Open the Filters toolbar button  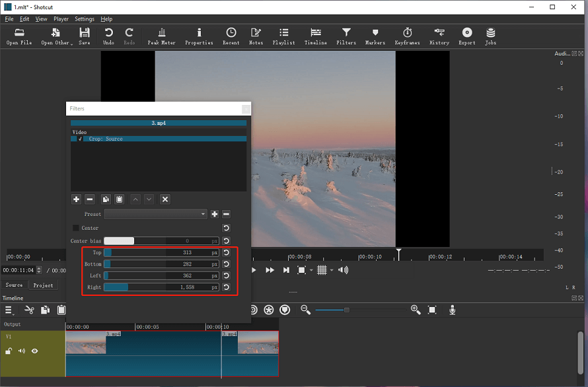[346, 36]
